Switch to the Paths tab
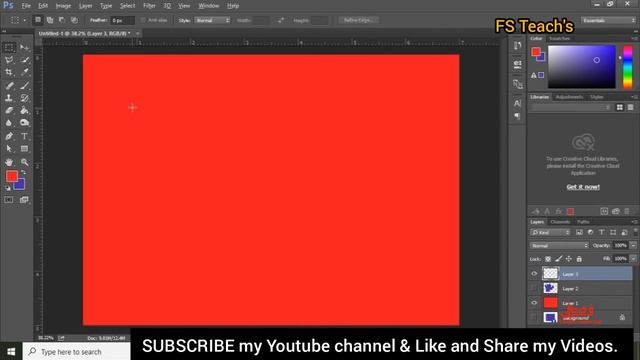The width and height of the screenshot is (640, 360). tap(583, 222)
